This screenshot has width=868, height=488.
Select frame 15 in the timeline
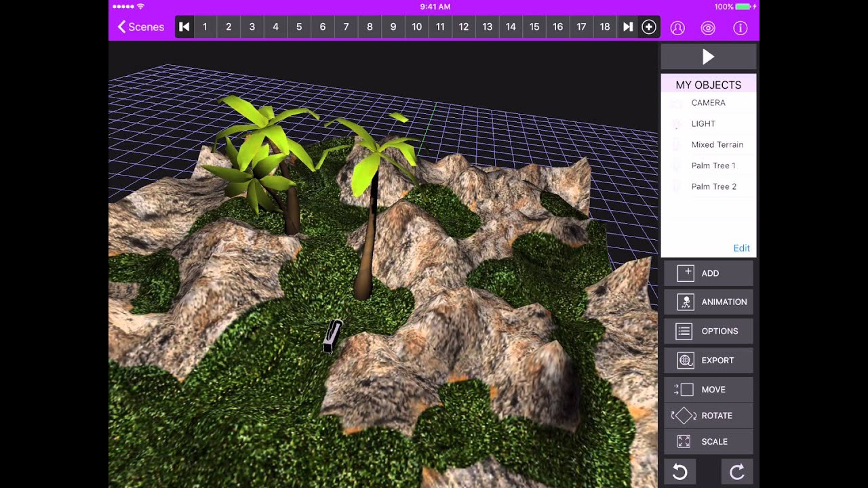[x=534, y=26]
